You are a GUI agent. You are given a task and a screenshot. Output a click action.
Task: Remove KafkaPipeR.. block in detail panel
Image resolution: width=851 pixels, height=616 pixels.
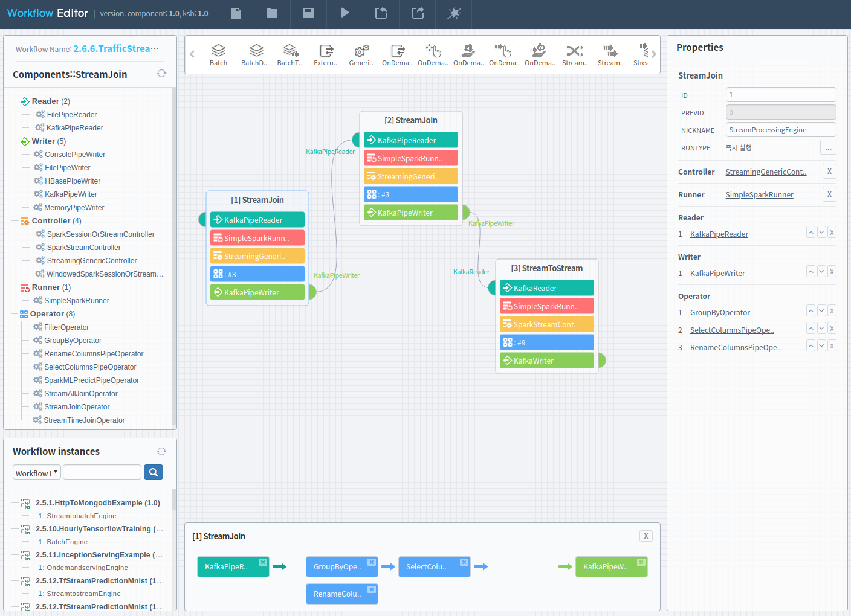click(x=263, y=562)
